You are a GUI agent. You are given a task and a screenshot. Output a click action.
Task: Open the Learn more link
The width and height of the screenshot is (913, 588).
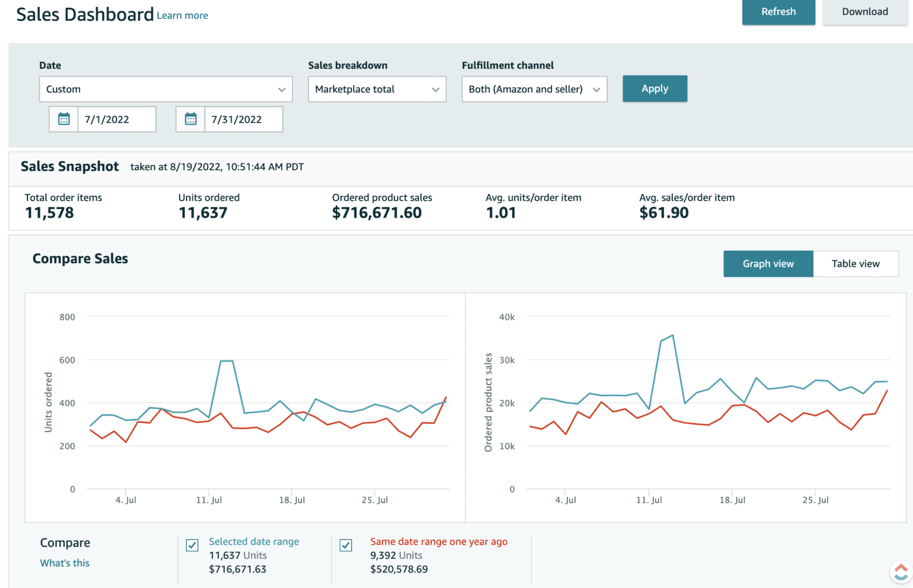pos(183,16)
